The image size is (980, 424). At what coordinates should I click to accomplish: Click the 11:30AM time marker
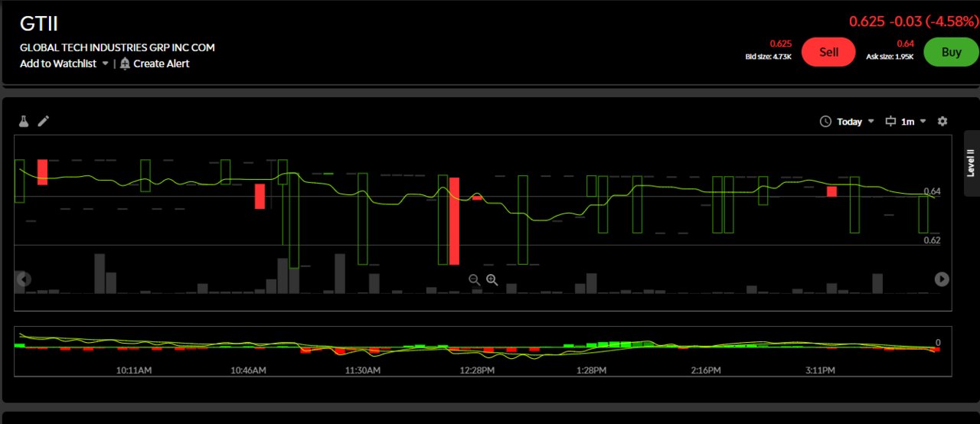click(363, 370)
